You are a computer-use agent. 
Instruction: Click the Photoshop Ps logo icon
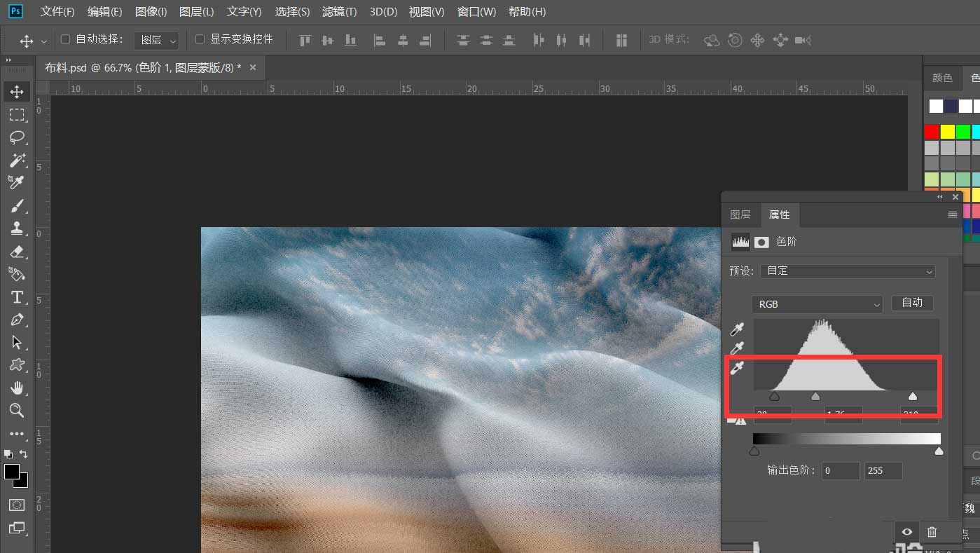[x=15, y=11]
